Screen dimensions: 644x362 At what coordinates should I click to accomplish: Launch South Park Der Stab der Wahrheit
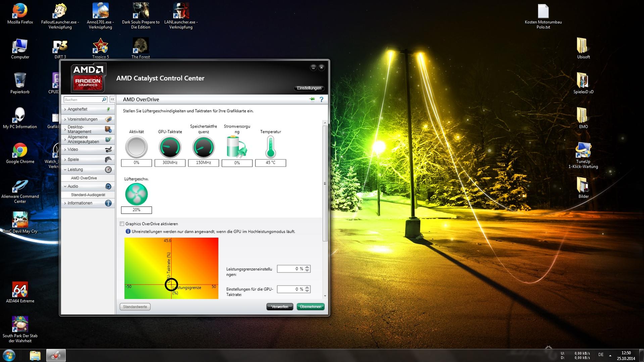[x=20, y=329]
